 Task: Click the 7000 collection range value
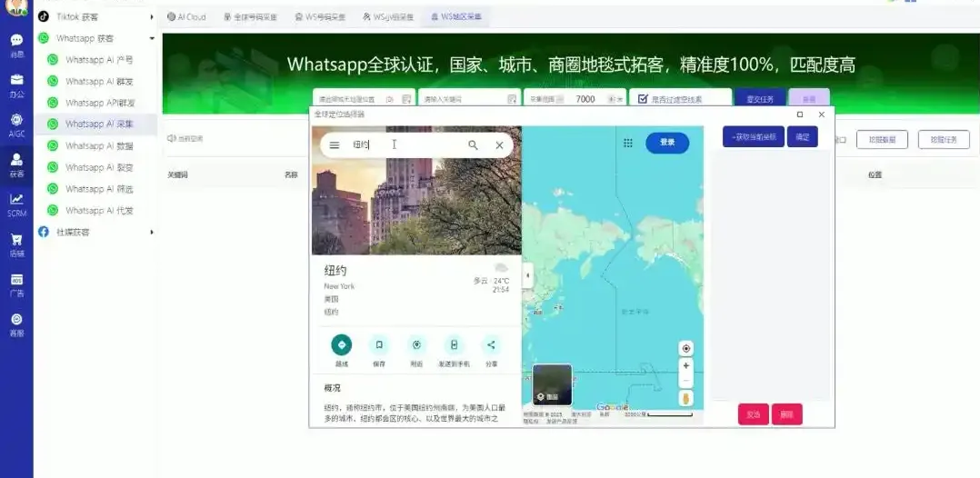coord(585,99)
